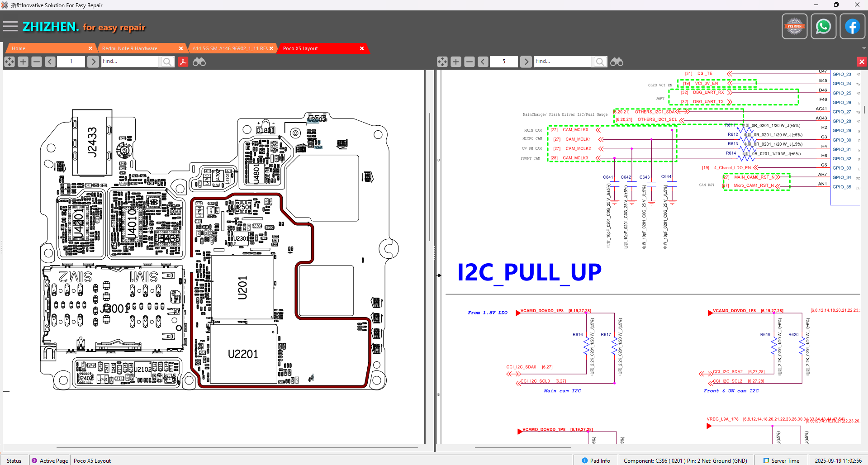Click Pad Info in status bar
This screenshot has height=465, width=868.
click(596, 460)
